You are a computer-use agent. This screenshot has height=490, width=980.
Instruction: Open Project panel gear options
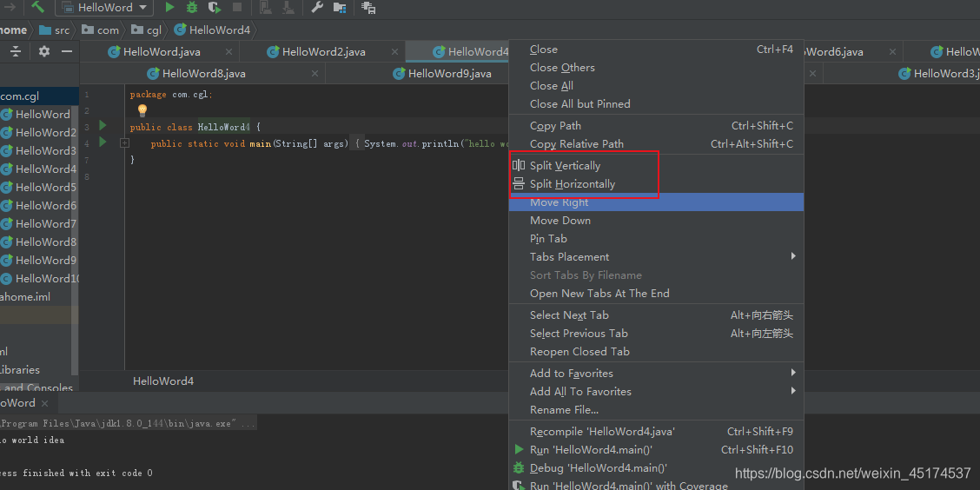coord(43,51)
